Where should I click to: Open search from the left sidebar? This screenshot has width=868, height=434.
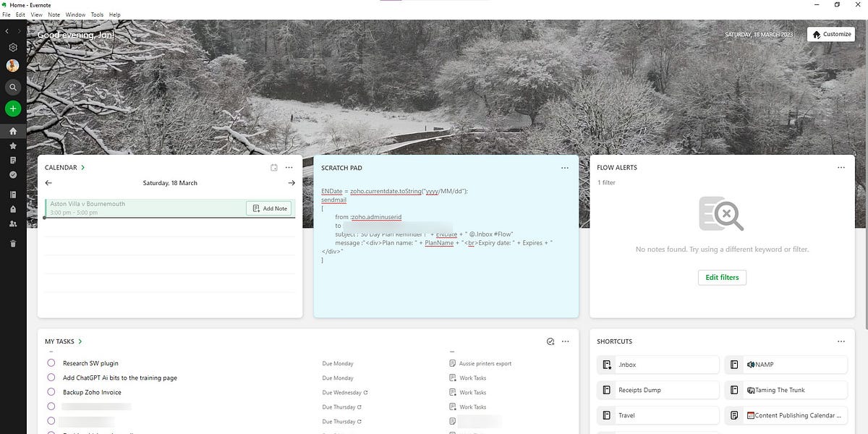click(x=12, y=87)
